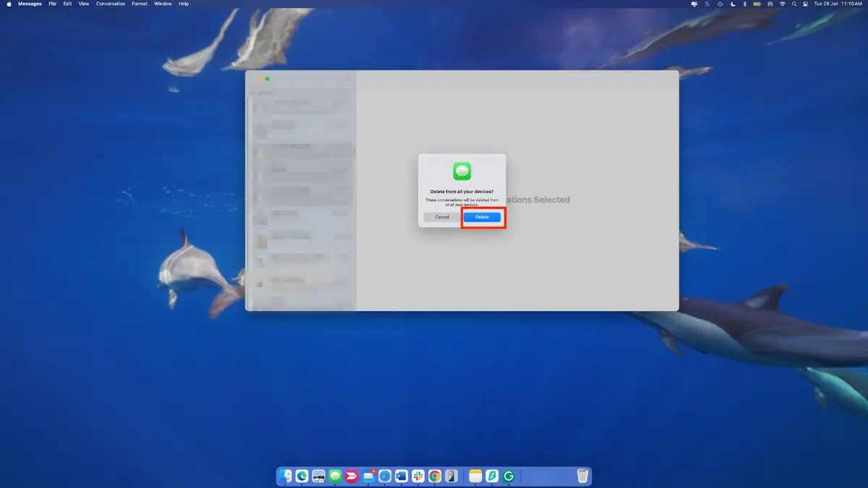Cancel the delete confirmation dialog

tap(442, 217)
